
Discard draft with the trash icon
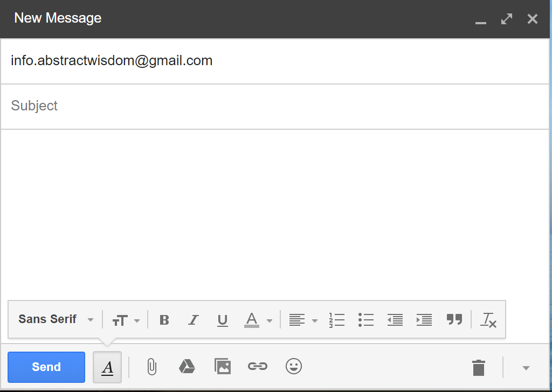coord(478,368)
